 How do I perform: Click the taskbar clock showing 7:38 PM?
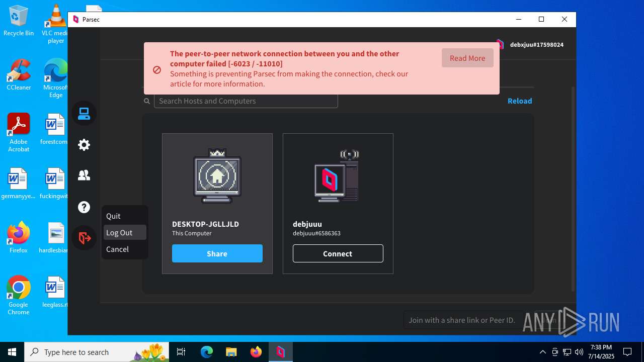(x=602, y=352)
